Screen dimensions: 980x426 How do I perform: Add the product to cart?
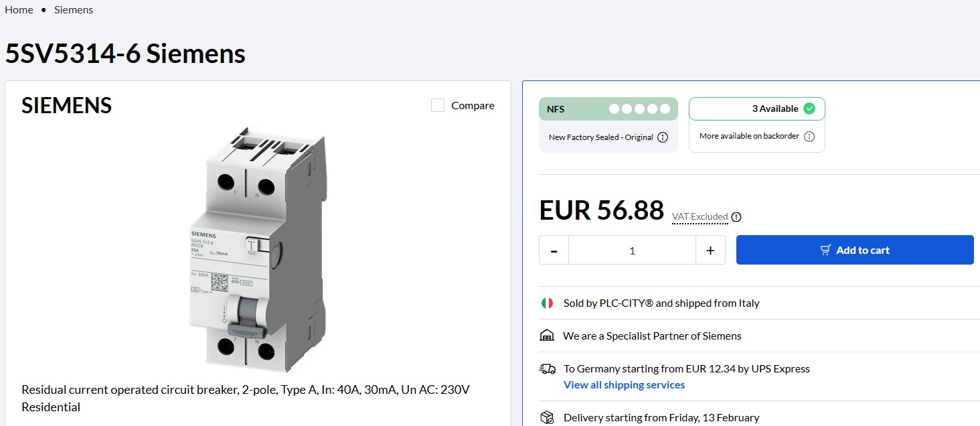click(x=854, y=251)
